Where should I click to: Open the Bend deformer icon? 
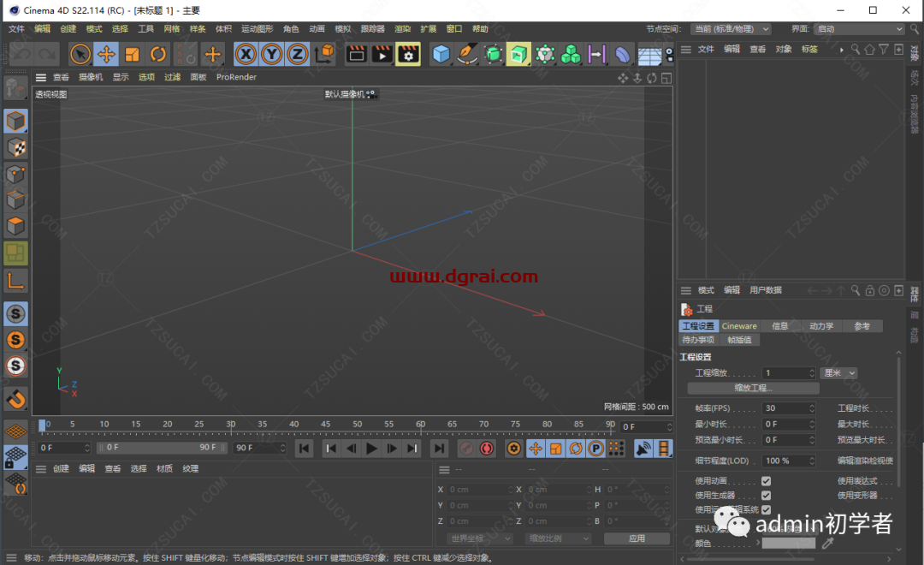[622, 54]
